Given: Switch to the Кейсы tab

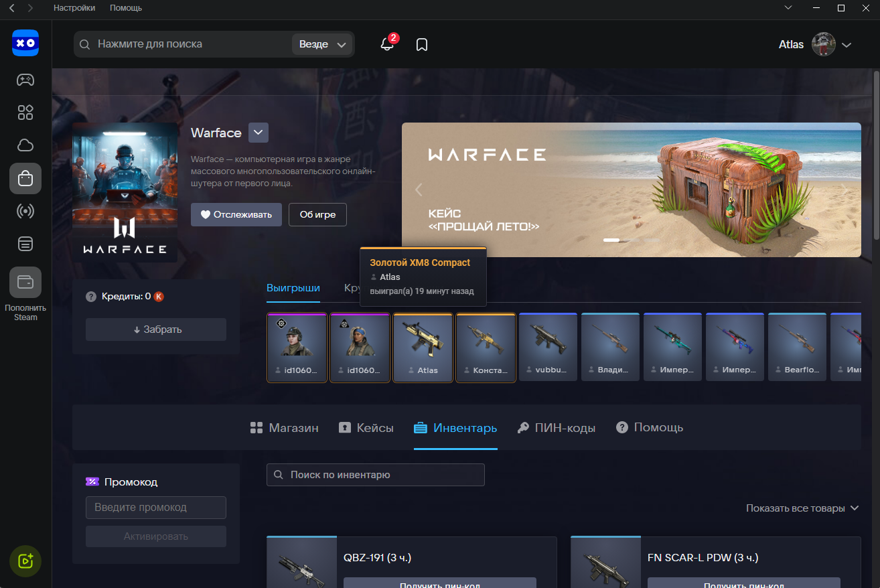Looking at the screenshot, I should 366,428.
